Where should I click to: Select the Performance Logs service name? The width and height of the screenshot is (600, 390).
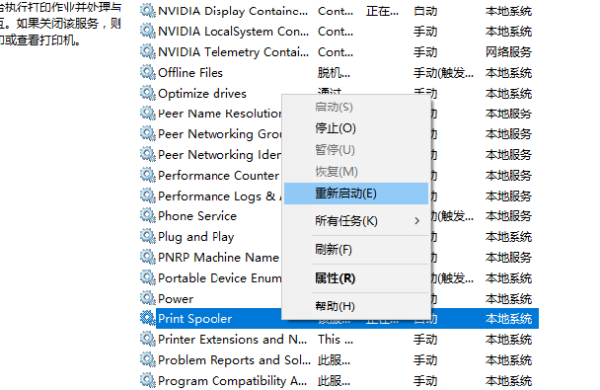click(220, 196)
